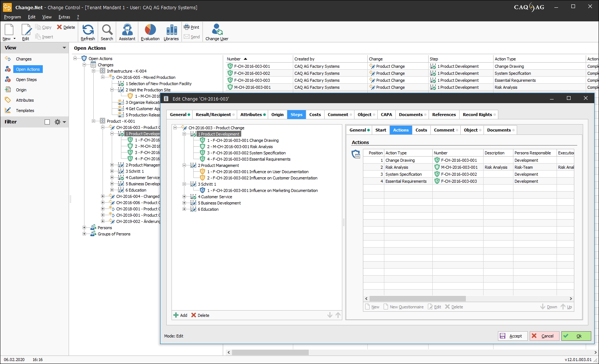This screenshot has width=599, height=364.
Task: Click the Actions table horizontal scrollbar
Action: point(418,299)
